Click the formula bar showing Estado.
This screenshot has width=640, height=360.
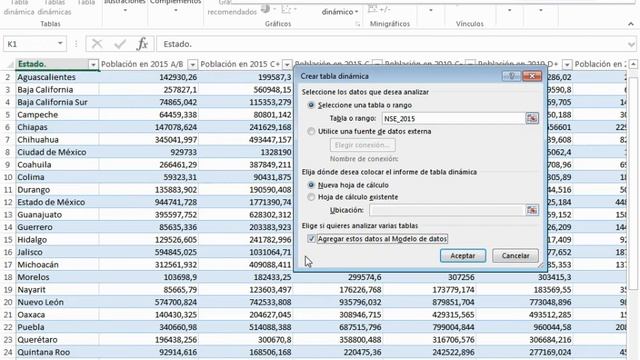pyautogui.click(x=391, y=44)
